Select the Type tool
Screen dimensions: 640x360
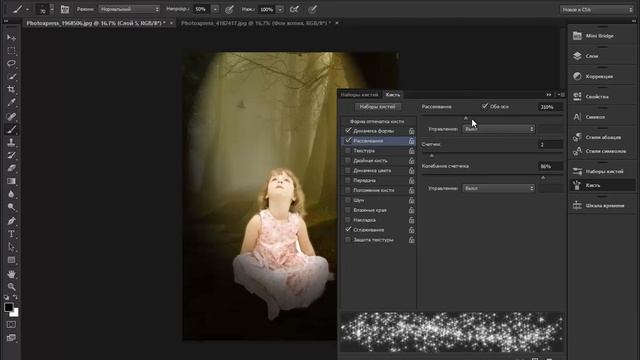tap(11, 234)
